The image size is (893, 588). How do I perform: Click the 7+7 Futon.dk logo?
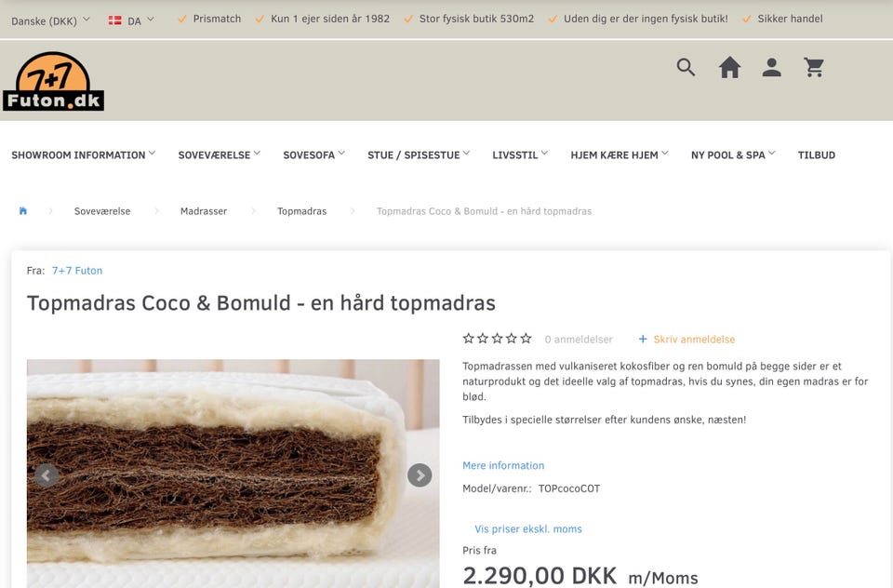pyautogui.click(x=53, y=81)
